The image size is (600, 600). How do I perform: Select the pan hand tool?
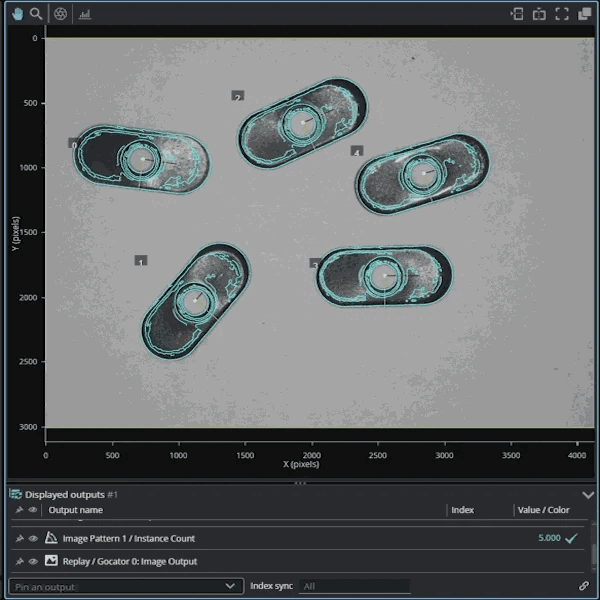click(17, 14)
